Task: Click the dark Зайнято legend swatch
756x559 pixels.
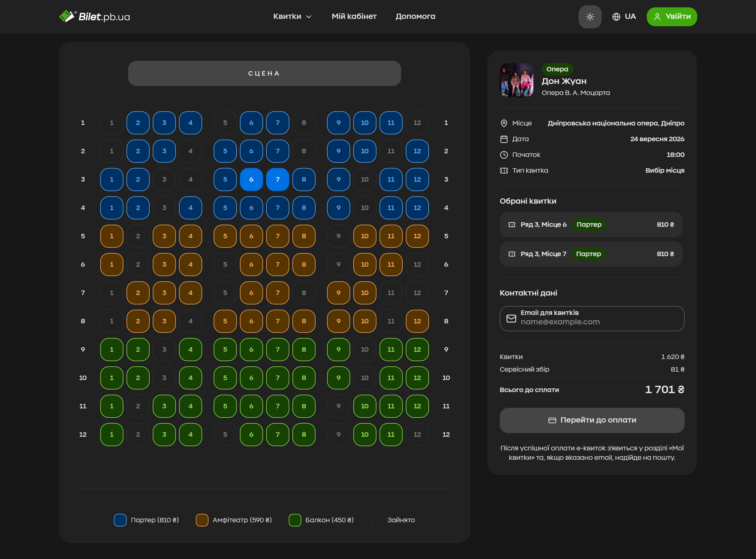Action: tap(377, 520)
